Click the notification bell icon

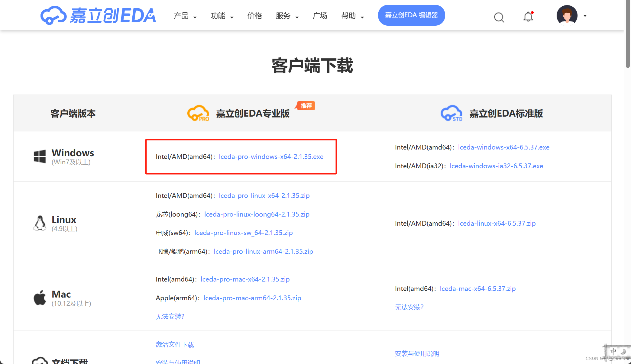pos(528,16)
